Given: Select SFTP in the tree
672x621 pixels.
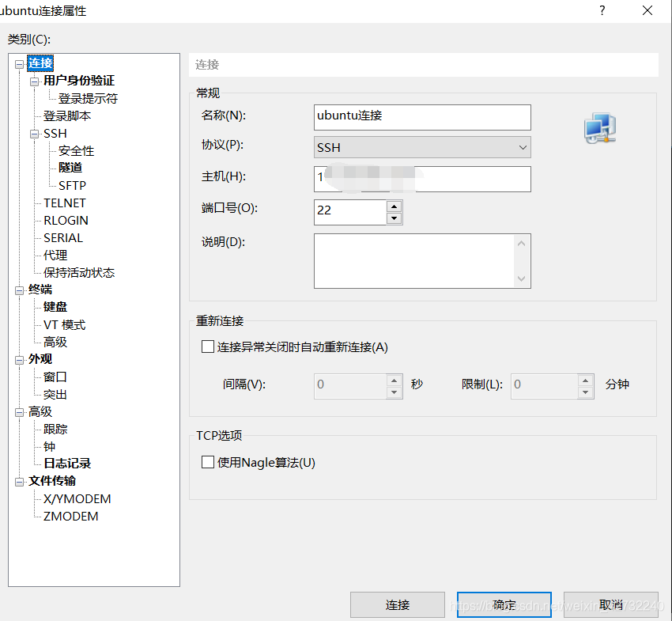Looking at the screenshot, I should (x=72, y=185).
